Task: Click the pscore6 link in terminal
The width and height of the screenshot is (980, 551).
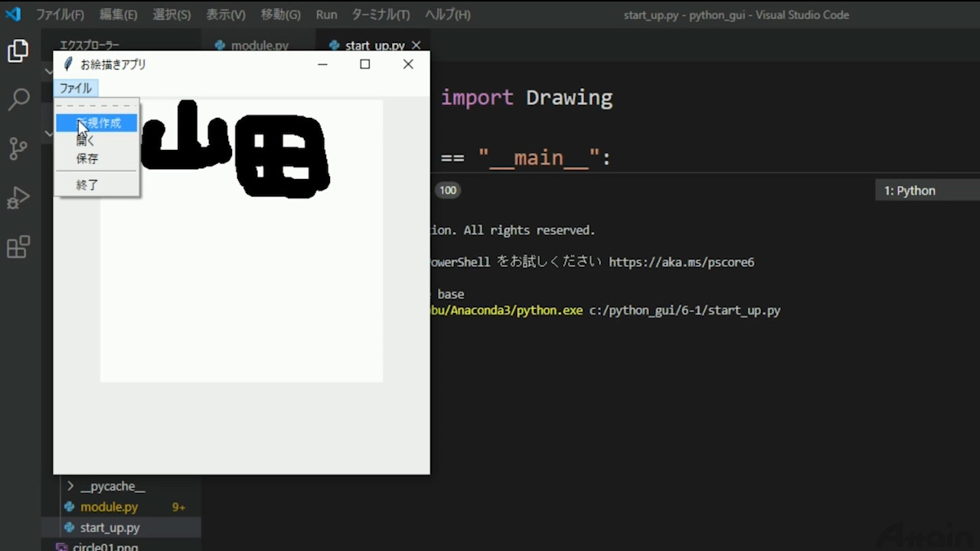Action: pyautogui.click(x=681, y=262)
